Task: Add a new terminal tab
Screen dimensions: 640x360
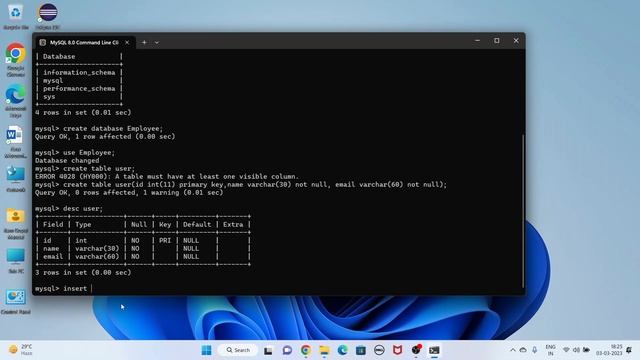Action: (x=144, y=42)
